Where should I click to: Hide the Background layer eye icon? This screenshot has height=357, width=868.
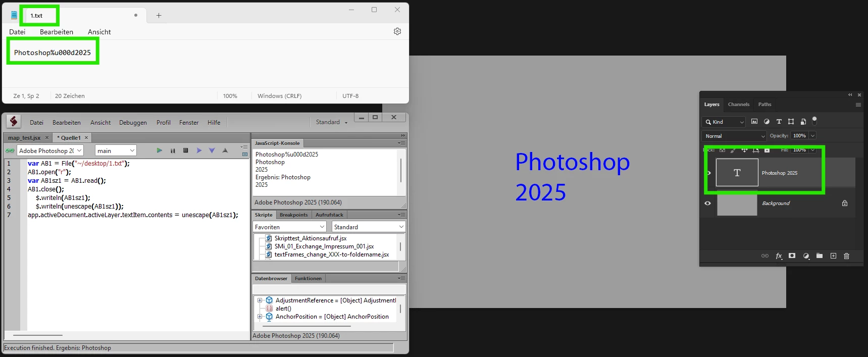707,203
